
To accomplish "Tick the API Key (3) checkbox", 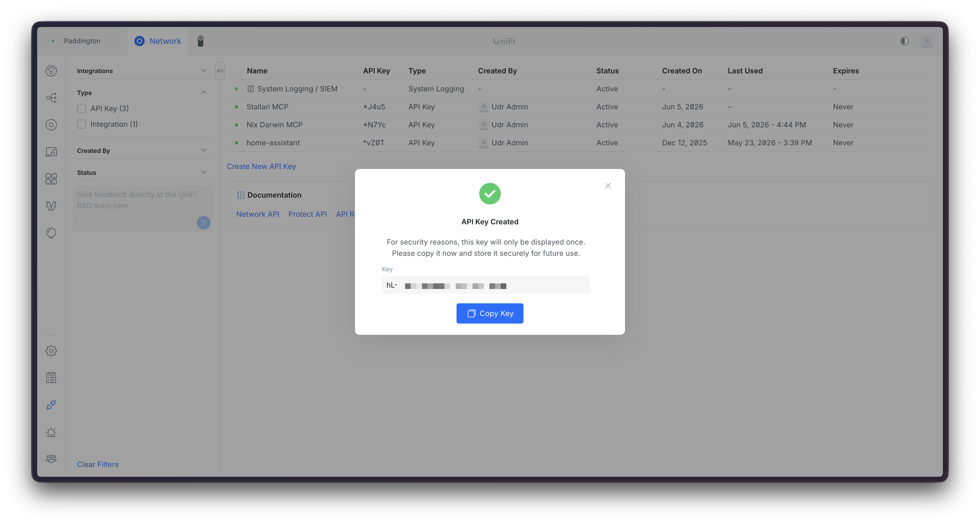I will (x=81, y=109).
